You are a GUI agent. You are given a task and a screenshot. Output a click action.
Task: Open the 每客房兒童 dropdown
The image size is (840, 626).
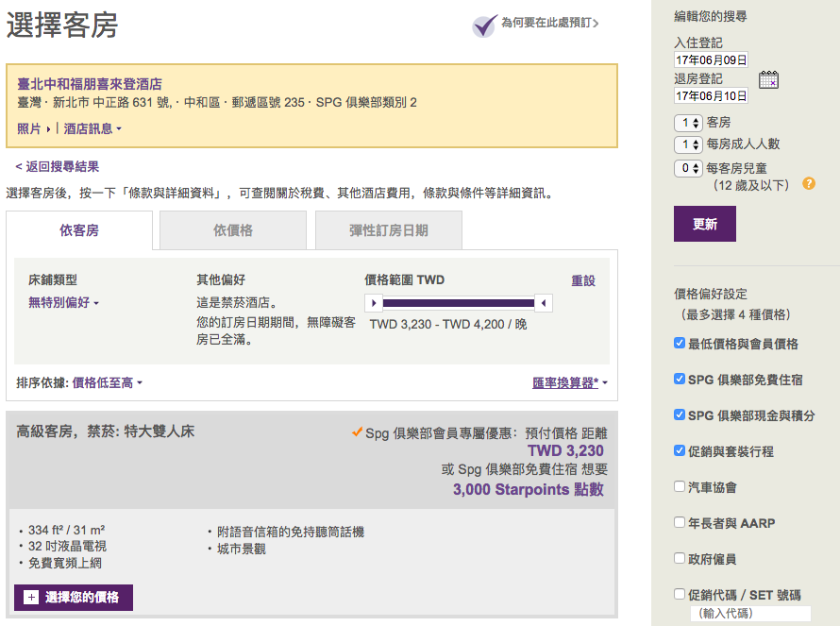point(688,168)
